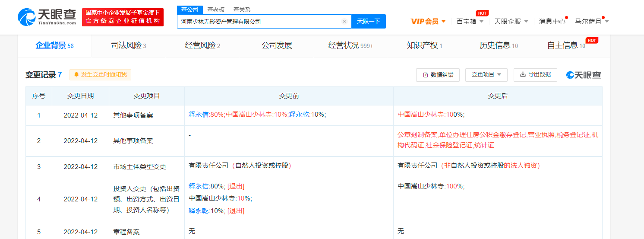Clear the search box with X icon

[x=344, y=21]
